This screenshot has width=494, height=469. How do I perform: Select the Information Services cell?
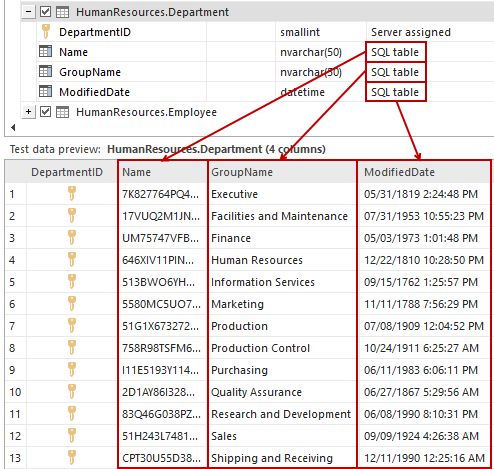[282, 282]
